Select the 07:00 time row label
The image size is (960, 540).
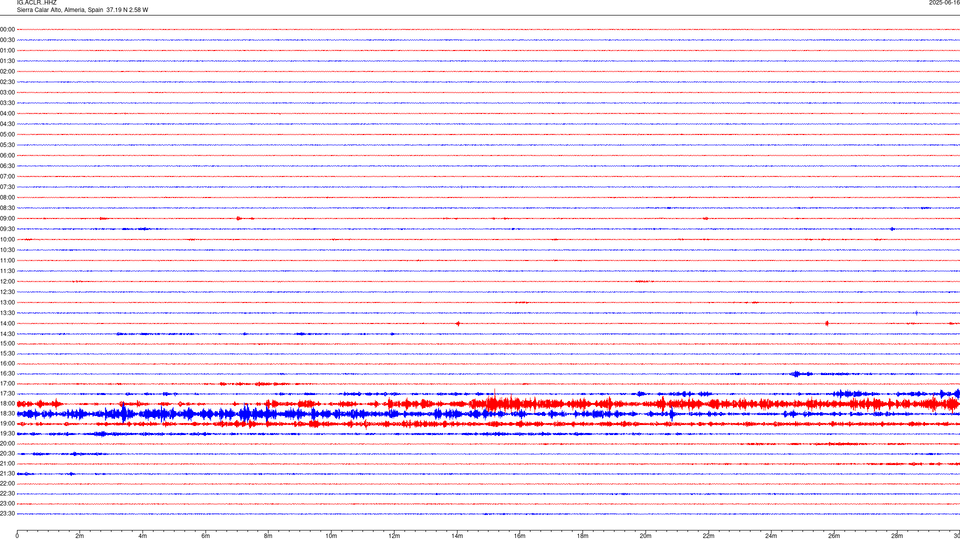pyautogui.click(x=7, y=176)
